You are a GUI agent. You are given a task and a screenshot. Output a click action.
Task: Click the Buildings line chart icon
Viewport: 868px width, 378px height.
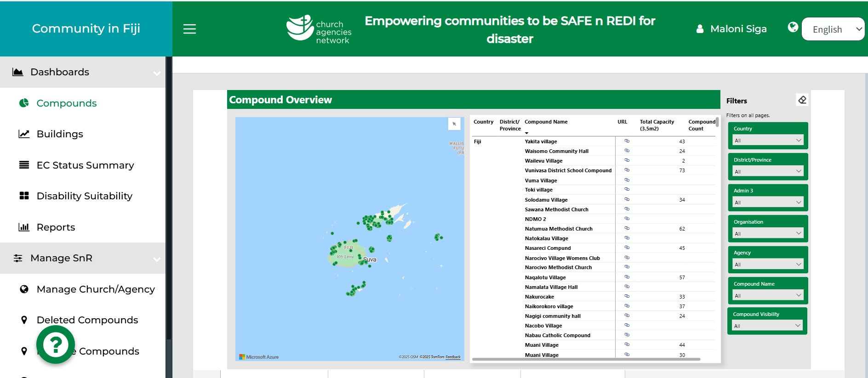click(x=24, y=134)
